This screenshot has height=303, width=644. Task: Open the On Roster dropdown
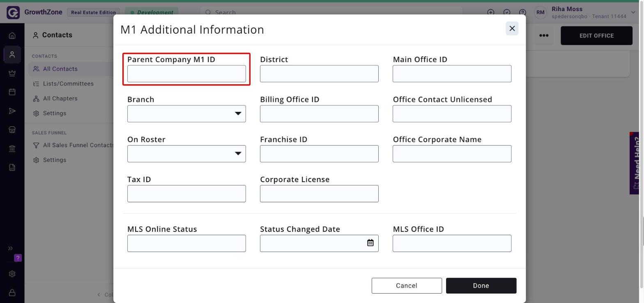pos(186,153)
